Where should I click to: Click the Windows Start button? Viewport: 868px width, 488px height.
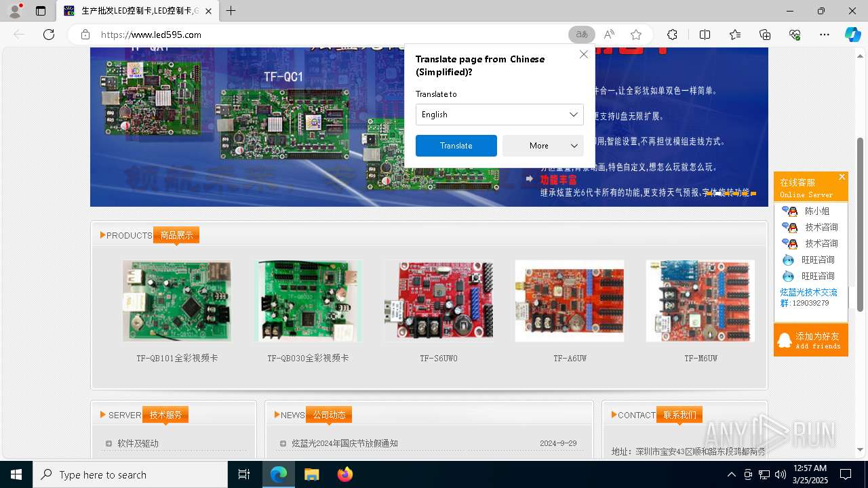click(16, 474)
